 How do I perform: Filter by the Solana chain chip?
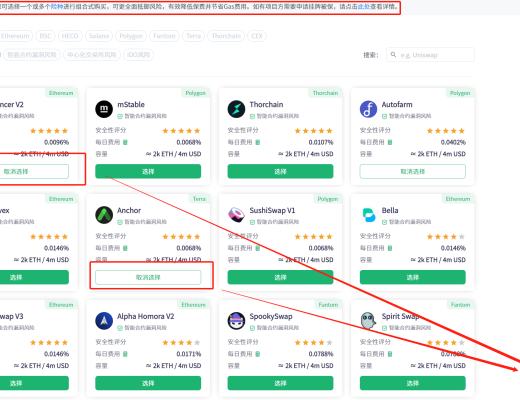[99, 36]
